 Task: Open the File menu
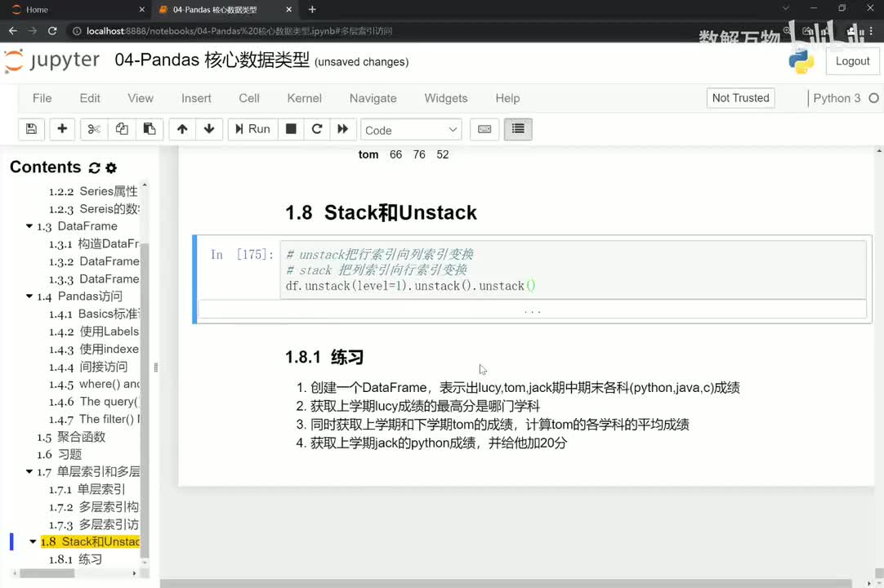[42, 98]
